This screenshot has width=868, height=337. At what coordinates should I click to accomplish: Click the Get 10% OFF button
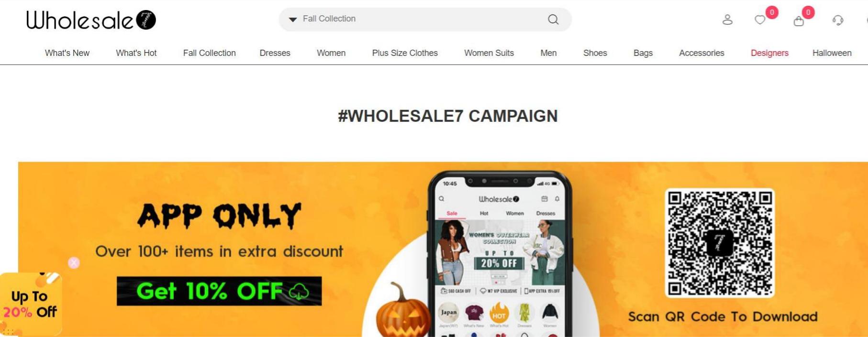click(219, 291)
